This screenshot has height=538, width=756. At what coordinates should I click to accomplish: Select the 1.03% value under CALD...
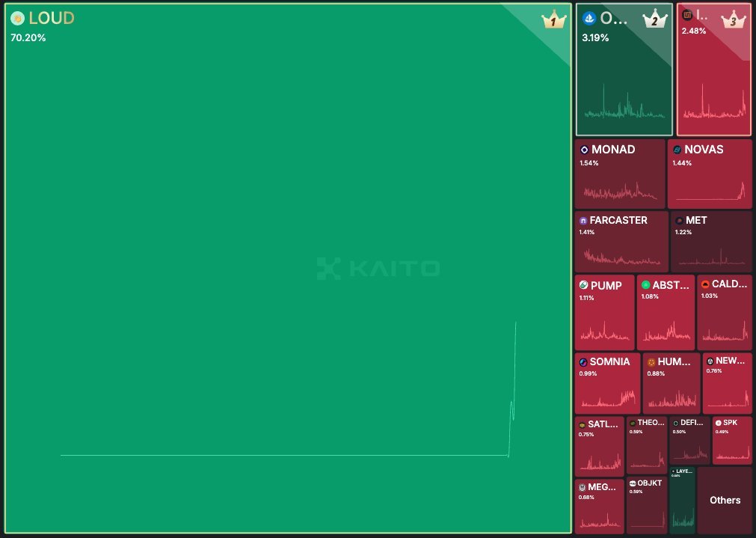coord(709,296)
